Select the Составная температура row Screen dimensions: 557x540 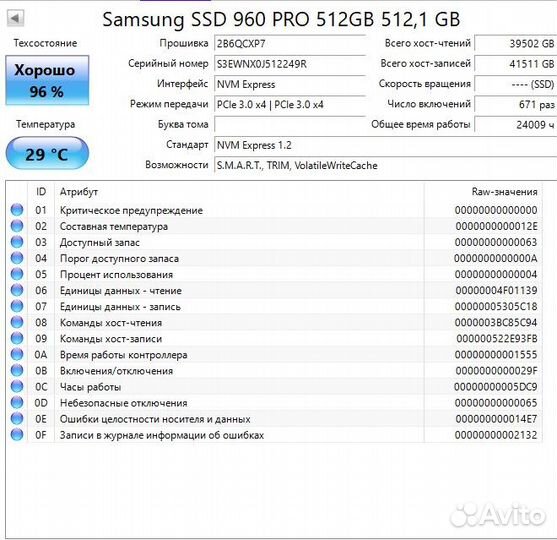[x=274, y=226]
